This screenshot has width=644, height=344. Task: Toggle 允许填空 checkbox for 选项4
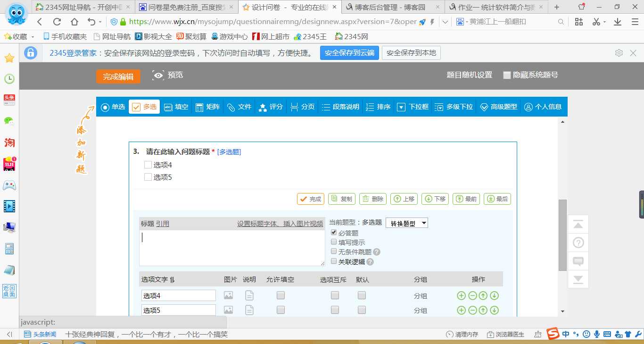(281, 295)
